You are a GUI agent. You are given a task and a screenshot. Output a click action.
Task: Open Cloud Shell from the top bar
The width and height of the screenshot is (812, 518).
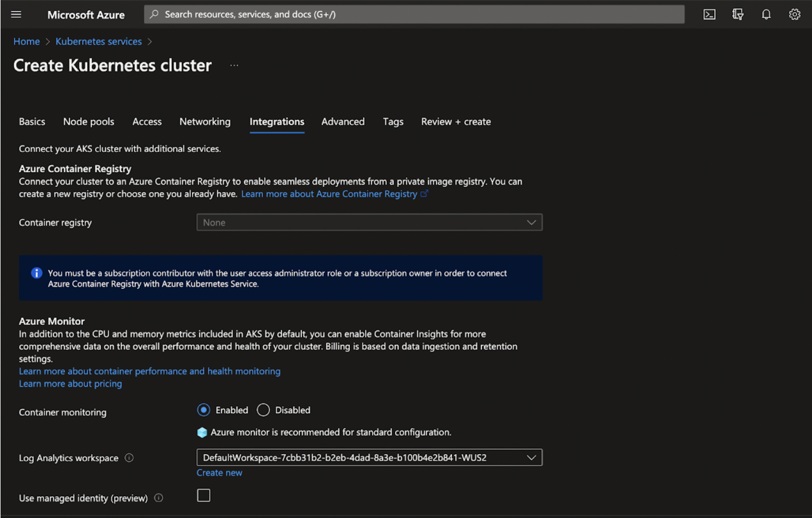click(x=709, y=15)
